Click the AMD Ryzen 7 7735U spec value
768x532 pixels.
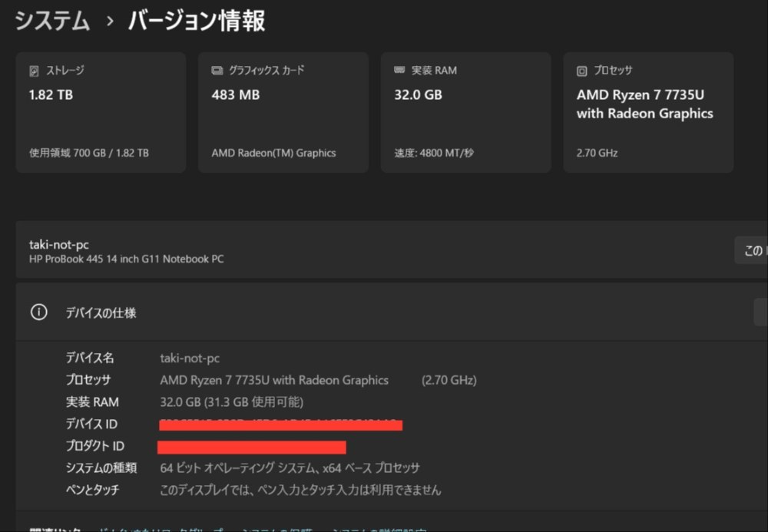pos(274,380)
